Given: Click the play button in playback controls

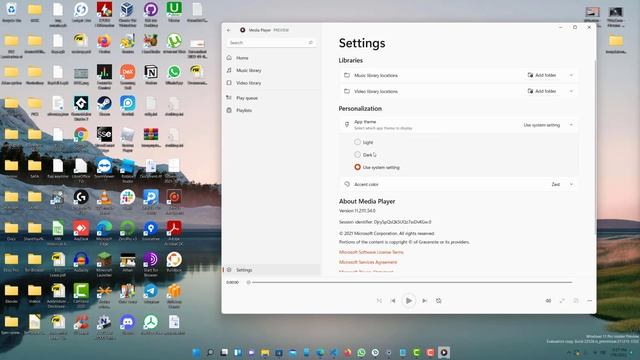Looking at the screenshot, I should point(409,301).
